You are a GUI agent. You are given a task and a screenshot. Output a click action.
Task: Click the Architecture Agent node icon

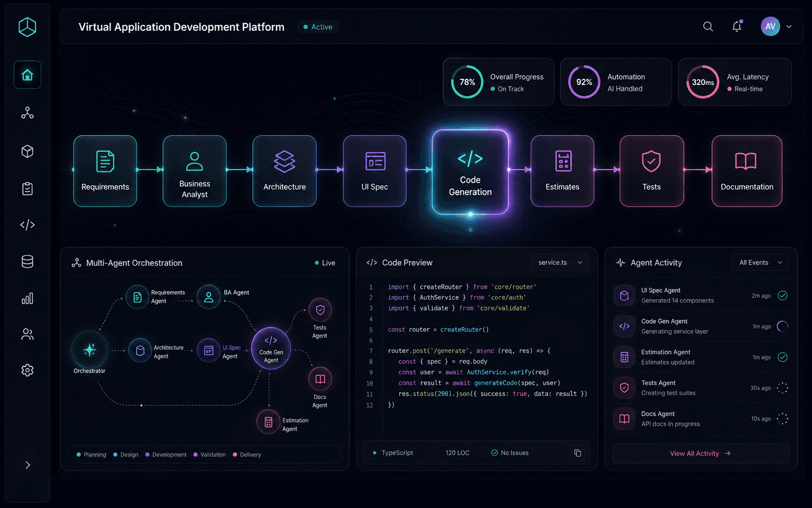click(x=140, y=350)
